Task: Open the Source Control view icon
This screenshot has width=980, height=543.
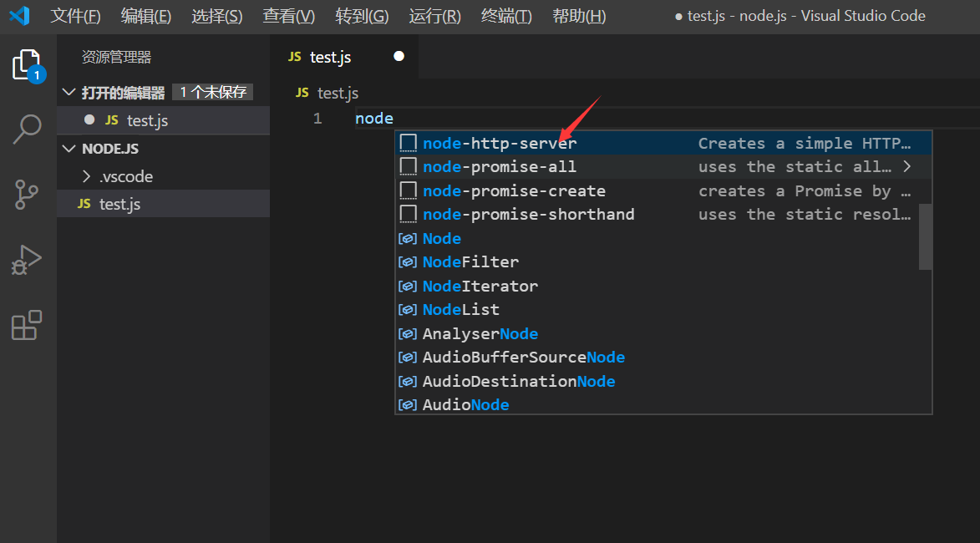Action: pos(26,195)
